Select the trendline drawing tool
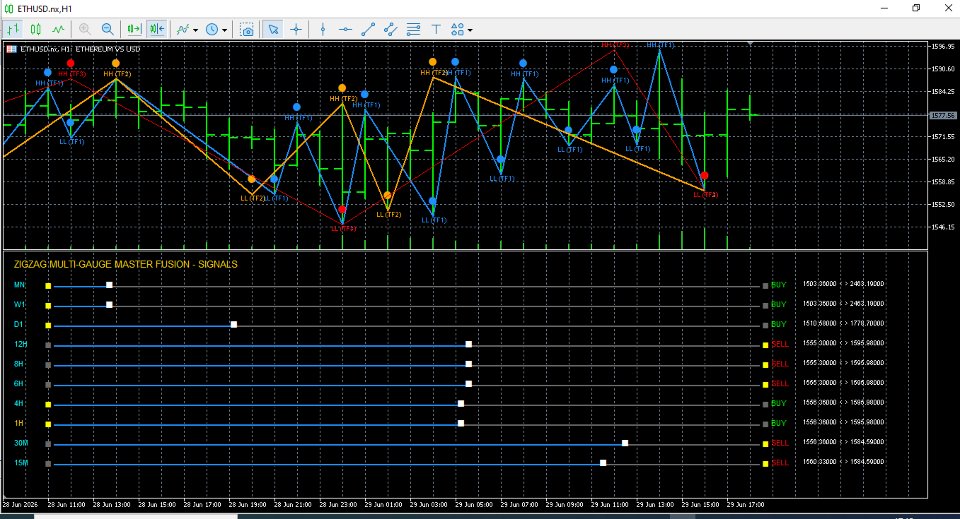 (368, 29)
